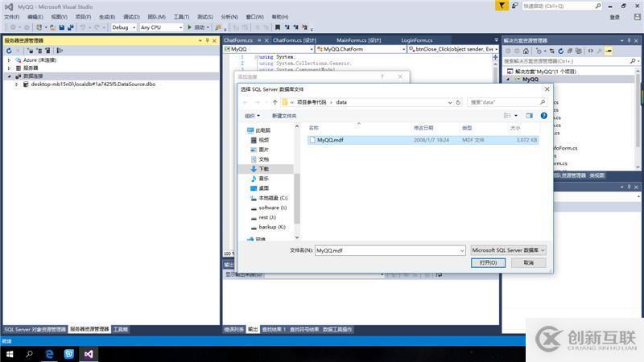Open 调试(D) menu
644x362 pixels.
coord(131,17)
